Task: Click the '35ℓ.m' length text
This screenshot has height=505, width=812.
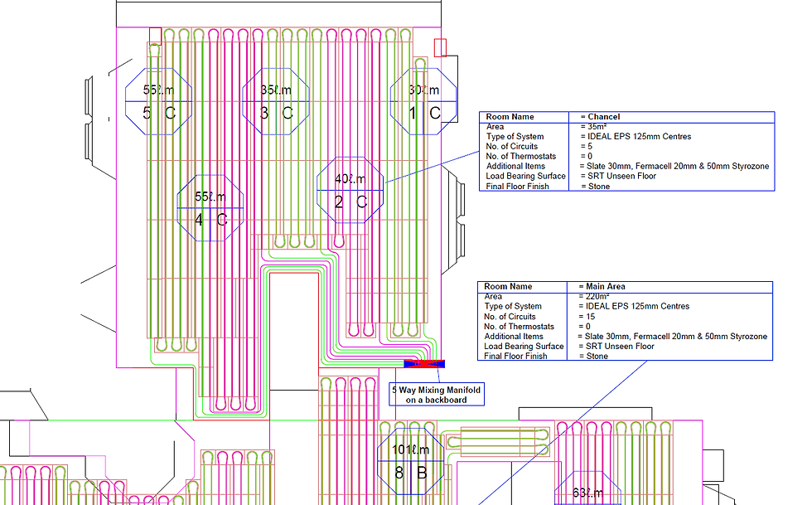Action: tap(276, 90)
